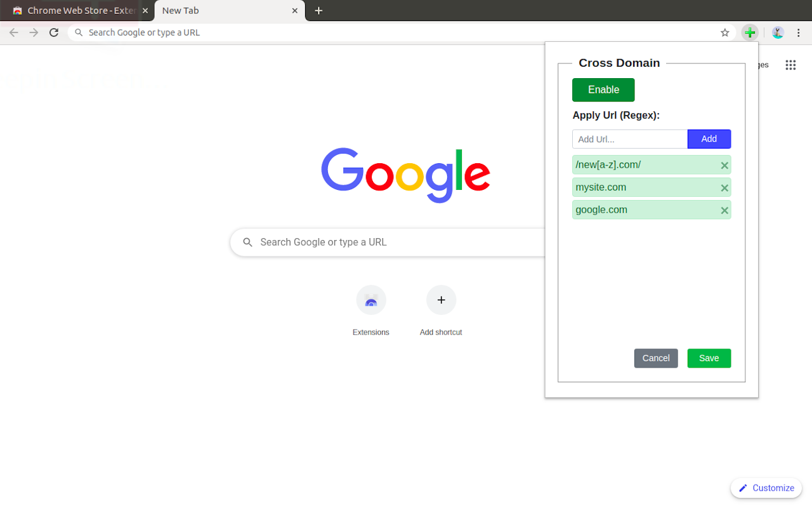
Task: Remove the mysite.com URL entry
Action: tap(724, 188)
